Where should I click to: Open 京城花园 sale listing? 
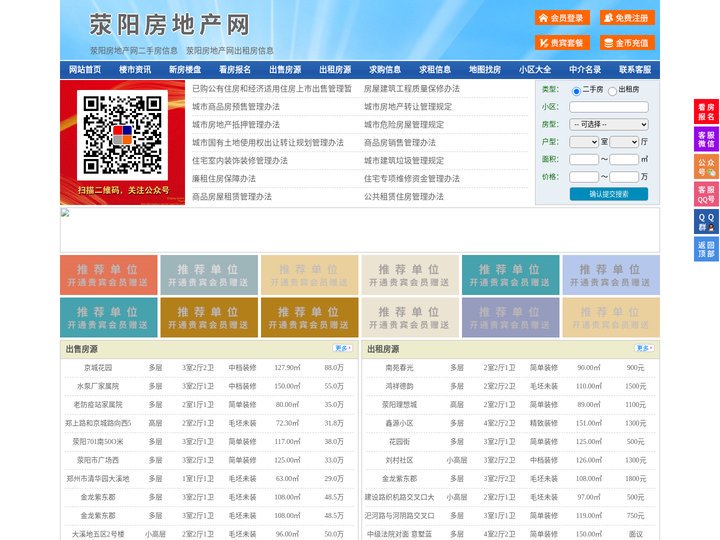[x=98, y=368]
